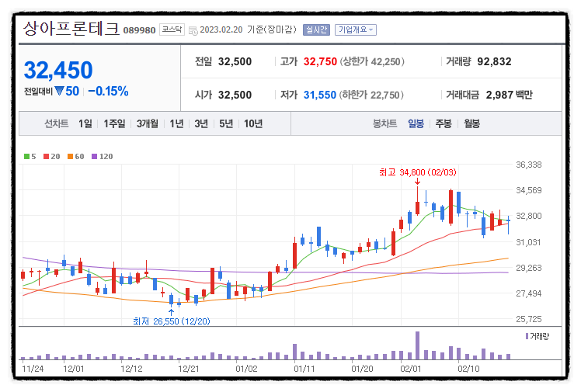Image resolution: width=581 pixels, height=392 pixels.
Task: Click the 상한가 42,250 upper limit text
Action: [x=372, y=61]
